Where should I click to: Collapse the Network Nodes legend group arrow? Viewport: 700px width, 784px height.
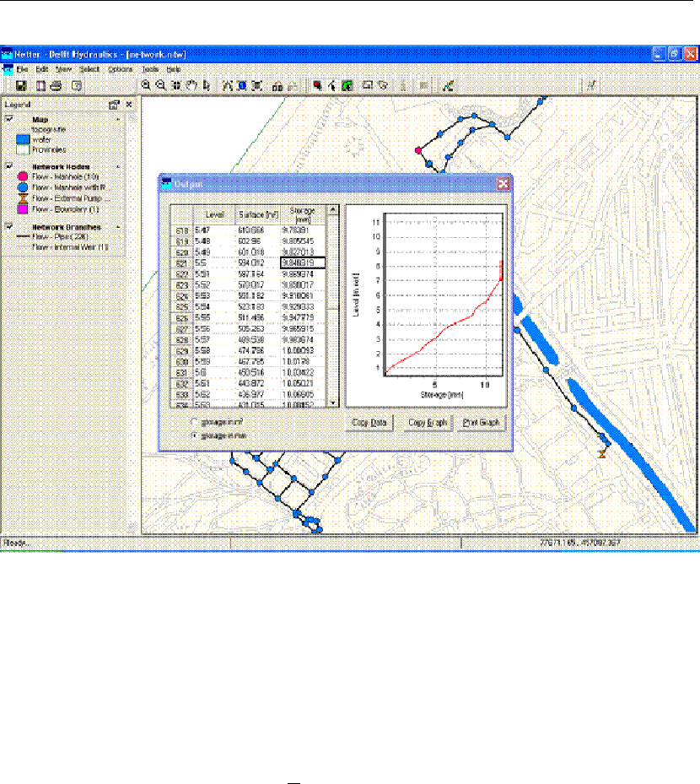pos(118,166)
